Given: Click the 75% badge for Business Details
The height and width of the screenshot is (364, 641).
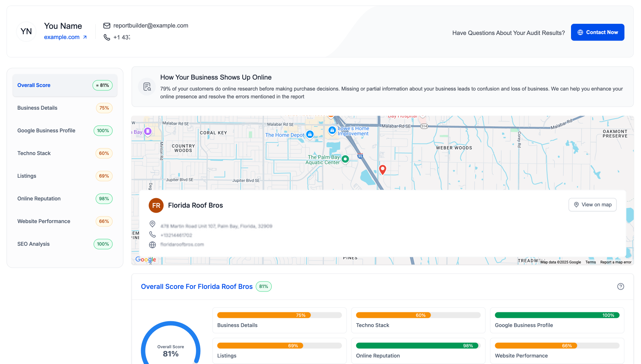Looking at the screenshot, I should click(x=104, y=108).
